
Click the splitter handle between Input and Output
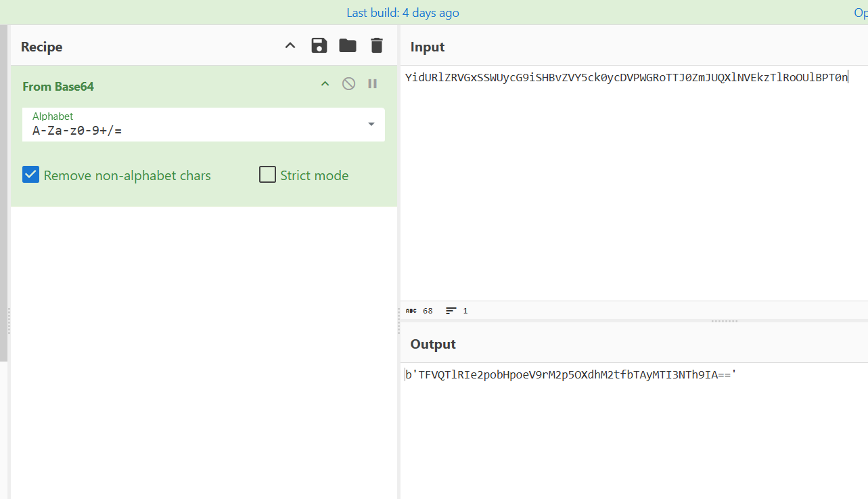point(725,321)
